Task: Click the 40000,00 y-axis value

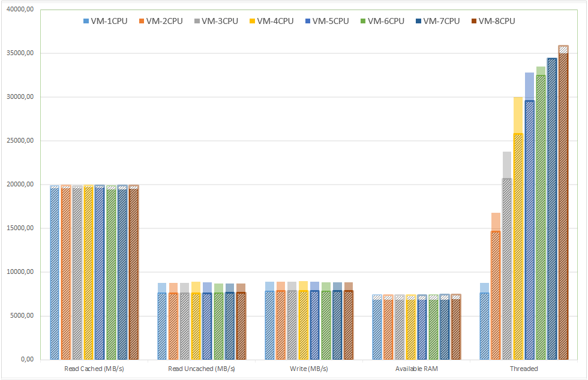Action: click(20, 10)
